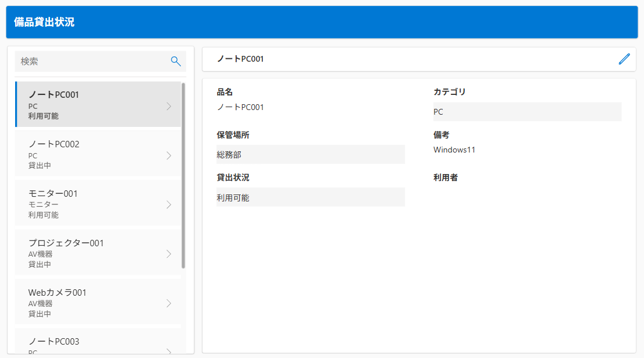The image size is (644, 358).
Task: Click AV機器 category under プロジェクター001
Action: pos(40,254)
